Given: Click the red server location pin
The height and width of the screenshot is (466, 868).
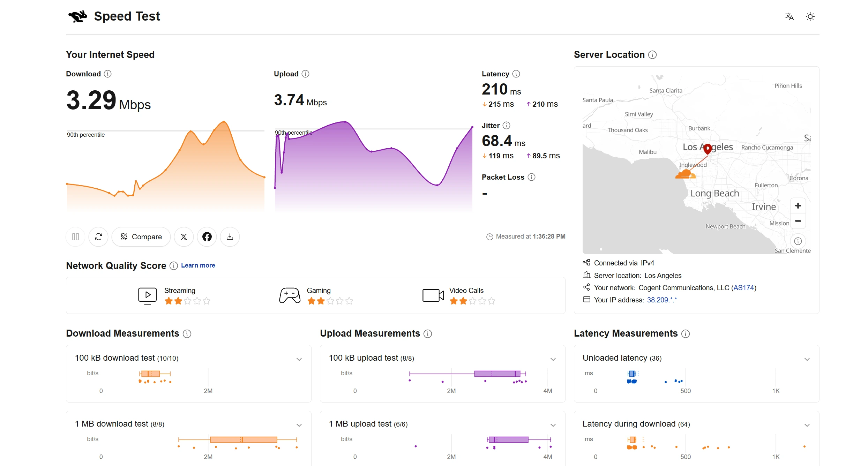Looking at the screenshot, I should (708, 149).
